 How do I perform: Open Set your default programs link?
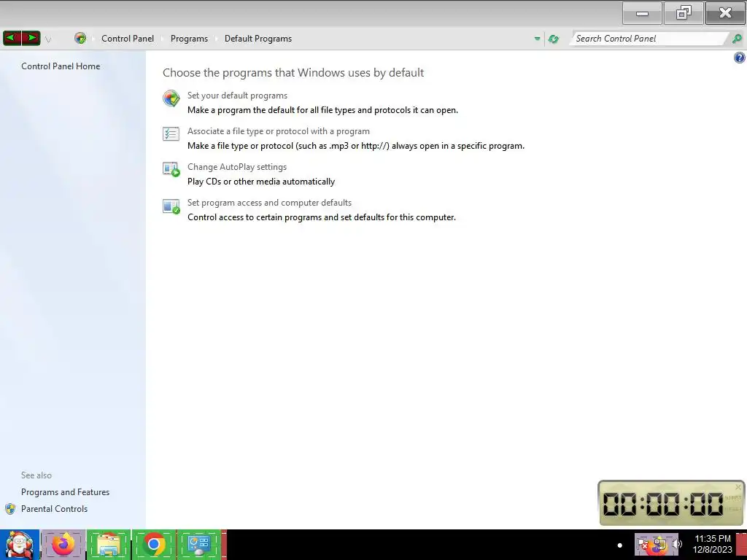237,96
